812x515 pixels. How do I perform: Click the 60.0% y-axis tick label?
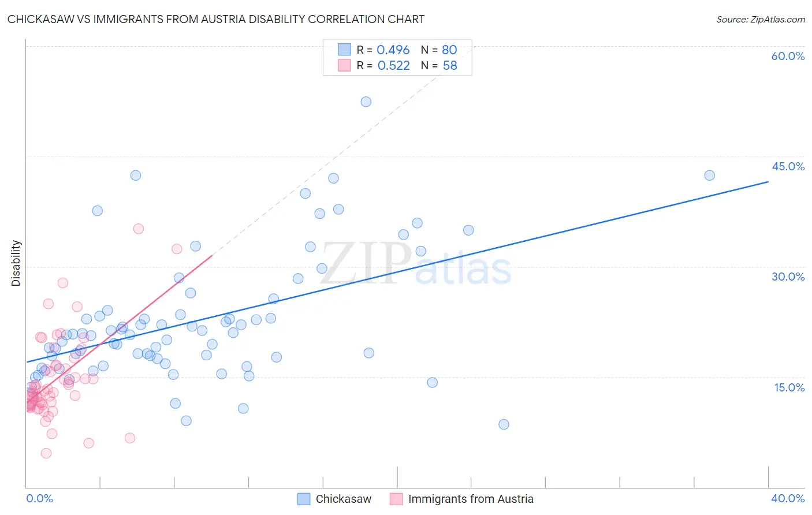pyautogui.click(x=788, y=56)
